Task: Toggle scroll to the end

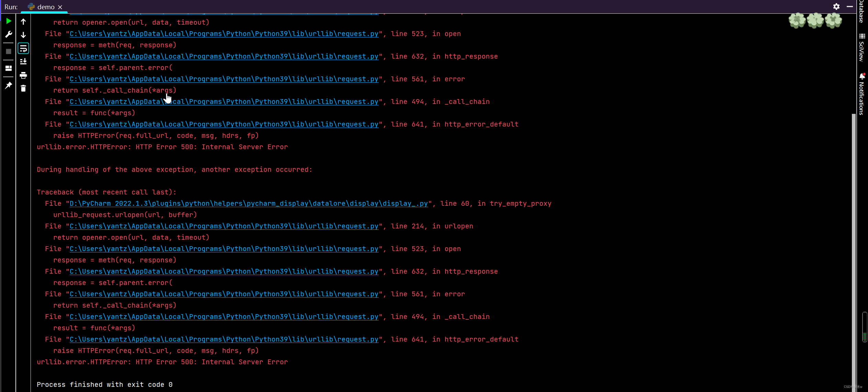Action: click(x=23, y=61)
